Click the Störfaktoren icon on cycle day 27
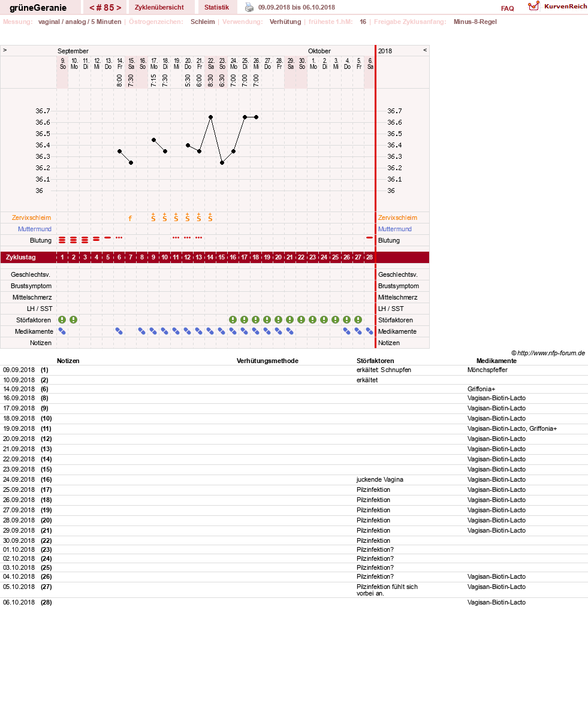The image size is (588, 716). (x=358, y=319)
